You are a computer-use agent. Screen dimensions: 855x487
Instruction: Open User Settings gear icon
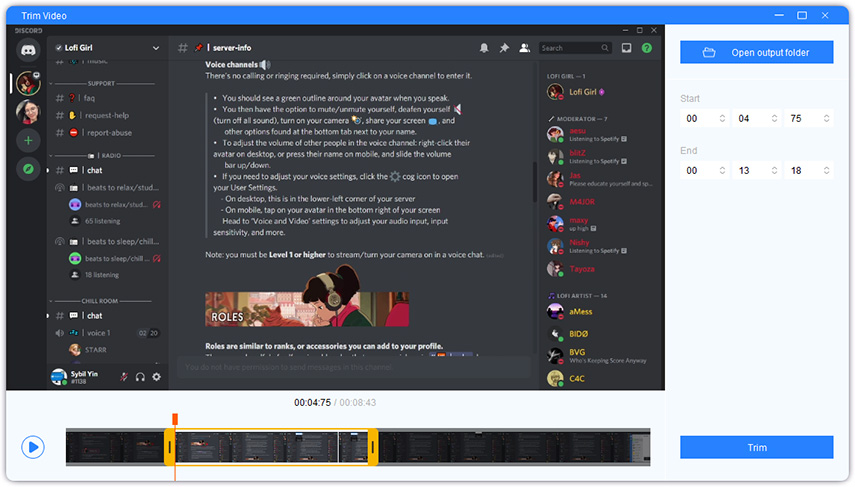click(156, 377)
